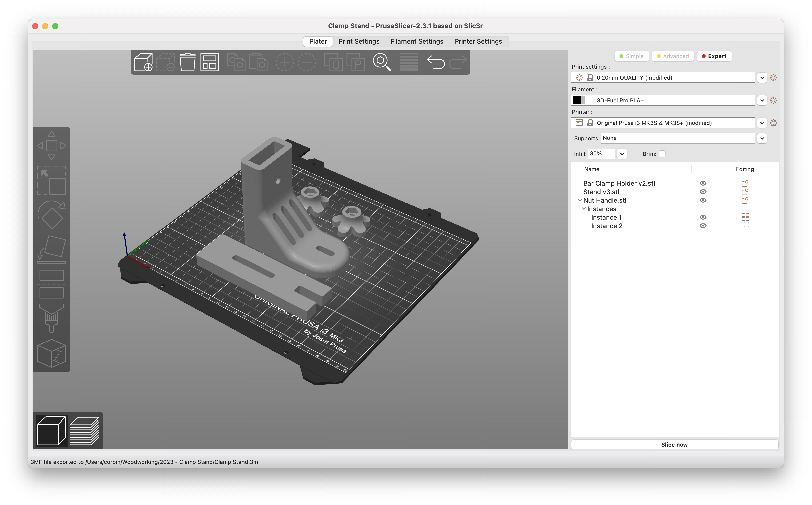Open edit menu for Bar Clamp Holder v2.stl
812x505 pixels.
coord(745,183)
